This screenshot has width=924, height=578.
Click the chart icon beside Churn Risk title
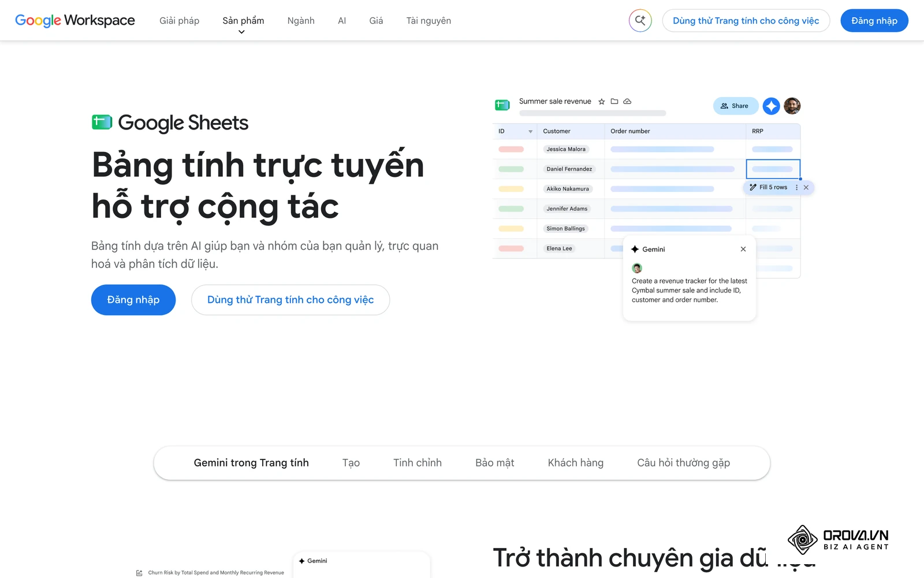139,573
